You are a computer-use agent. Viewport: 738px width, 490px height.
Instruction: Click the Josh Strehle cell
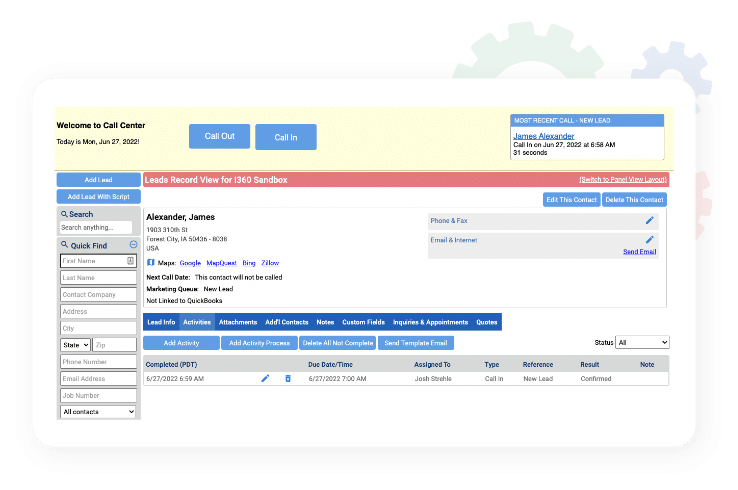coord(433,379)
